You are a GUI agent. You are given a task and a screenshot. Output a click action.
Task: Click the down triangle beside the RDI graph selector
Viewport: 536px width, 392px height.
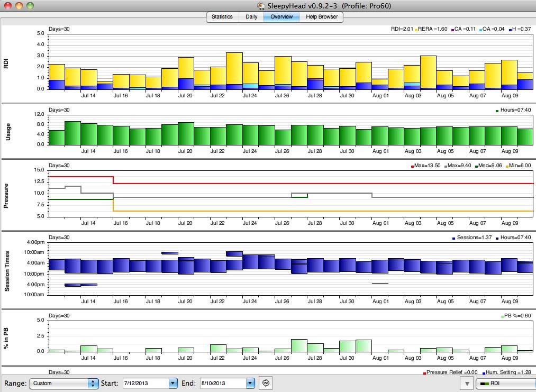pyautogui.click(x=466, y=383)
